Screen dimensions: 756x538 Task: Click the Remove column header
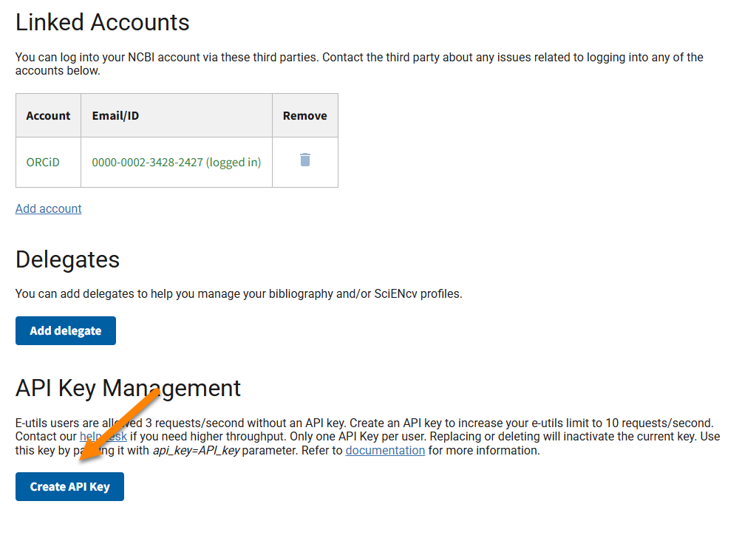[304, 115]
